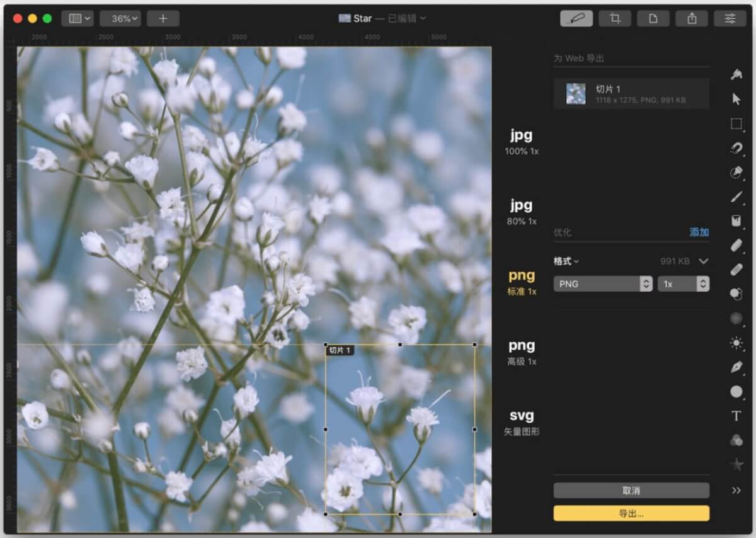Choose the jpg 80% 1x preset
The image size is (756, 538).
(x=521, y=212)
